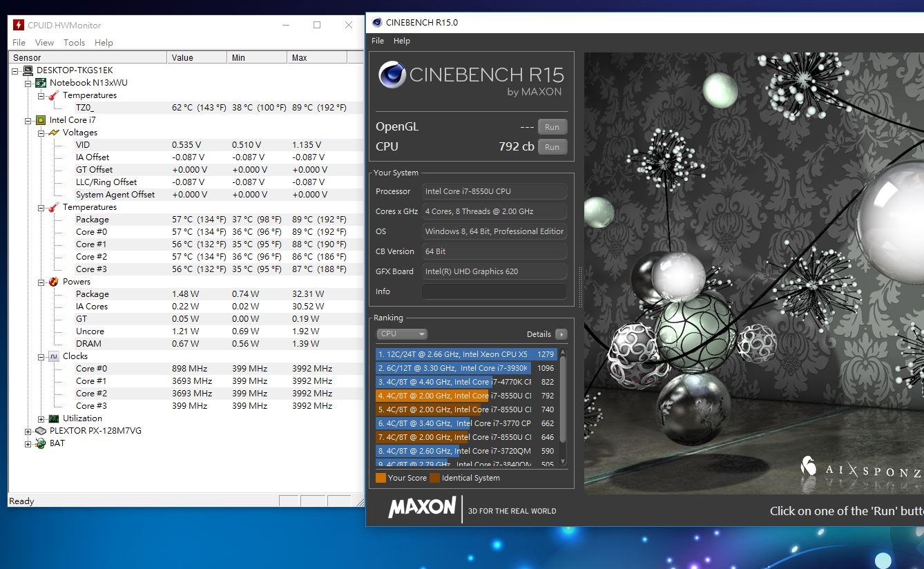Click the HWMonitor lightning bolt title icon
This screenshot has width=924, height=569.
coord(19,25)
